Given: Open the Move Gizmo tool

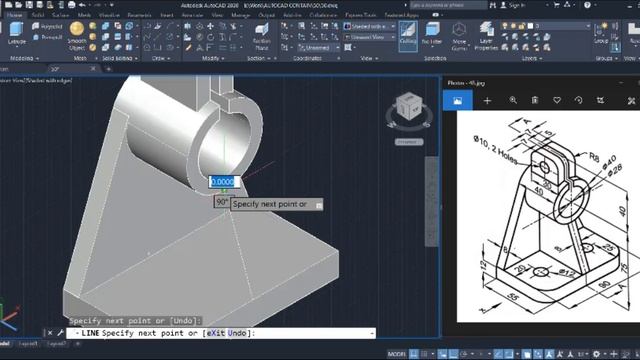Looking at the screenshot, I should tap(459, 37).
